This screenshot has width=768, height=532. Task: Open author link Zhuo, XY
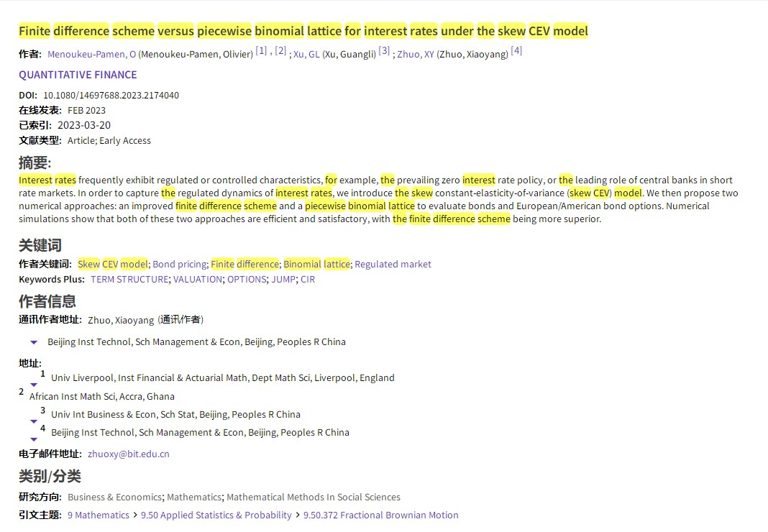point(416,54)
